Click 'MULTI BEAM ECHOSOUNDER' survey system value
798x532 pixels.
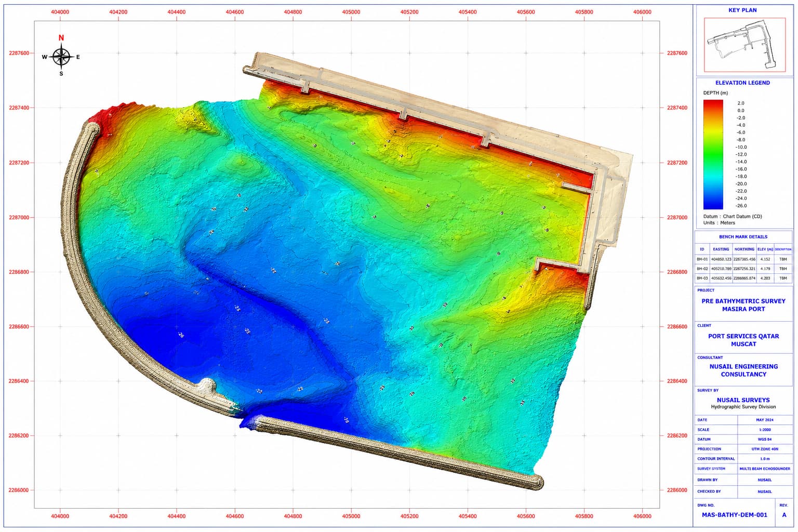765,469
